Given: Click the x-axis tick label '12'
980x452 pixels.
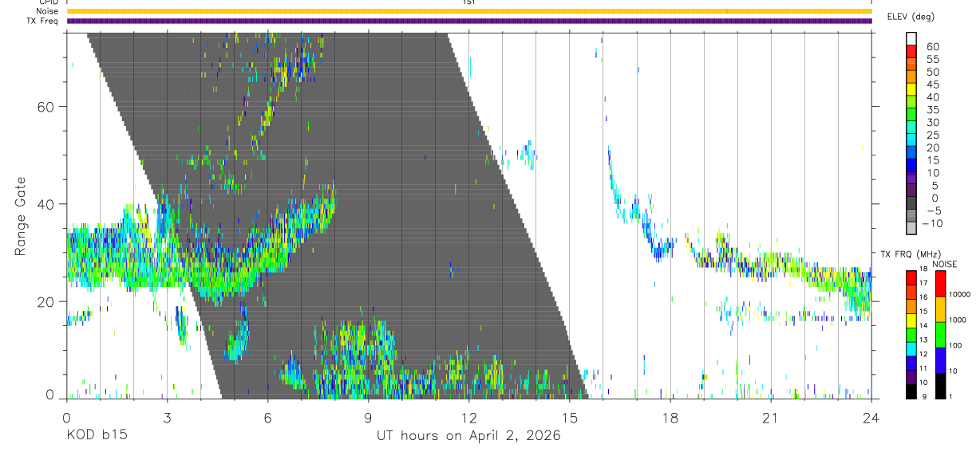Looking at the screenshot, I should pos(468,418).
